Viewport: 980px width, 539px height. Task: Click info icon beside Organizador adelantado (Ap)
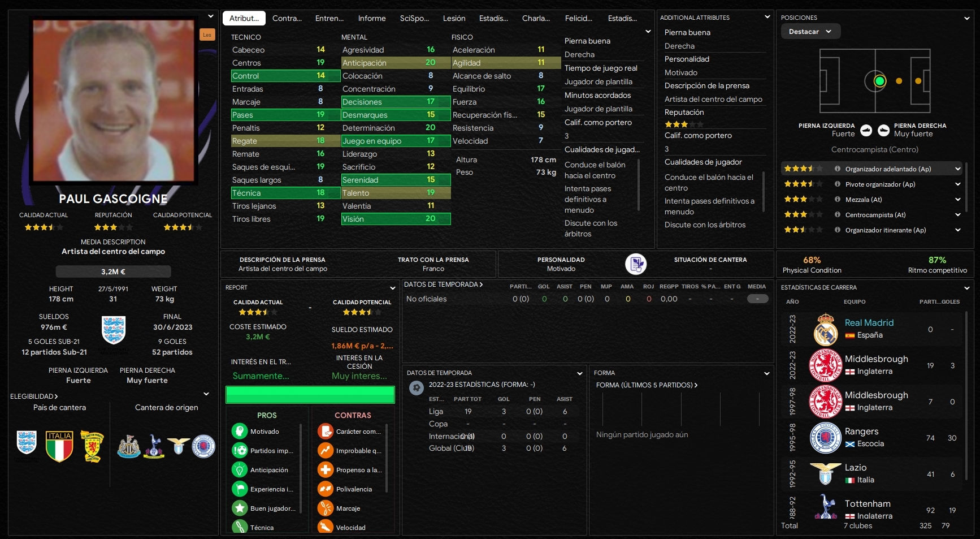[838, 169]
